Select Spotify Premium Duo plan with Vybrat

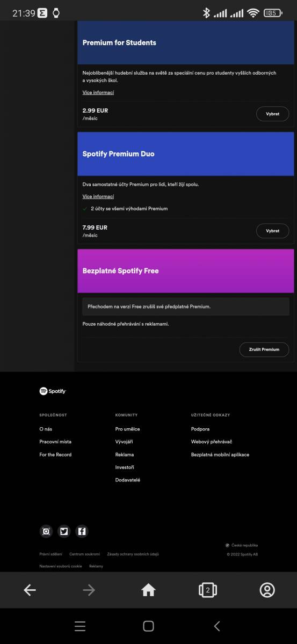(273, 231)
